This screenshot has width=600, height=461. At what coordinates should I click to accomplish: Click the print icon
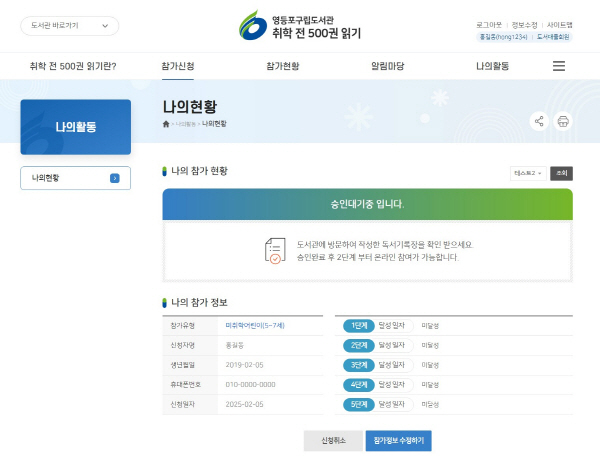(563, 122)
